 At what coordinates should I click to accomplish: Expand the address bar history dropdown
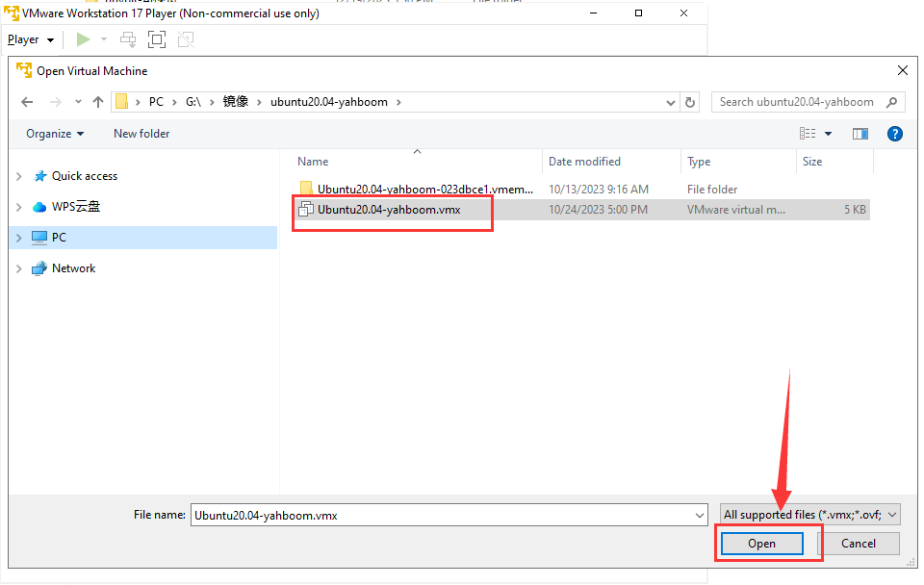671,103
